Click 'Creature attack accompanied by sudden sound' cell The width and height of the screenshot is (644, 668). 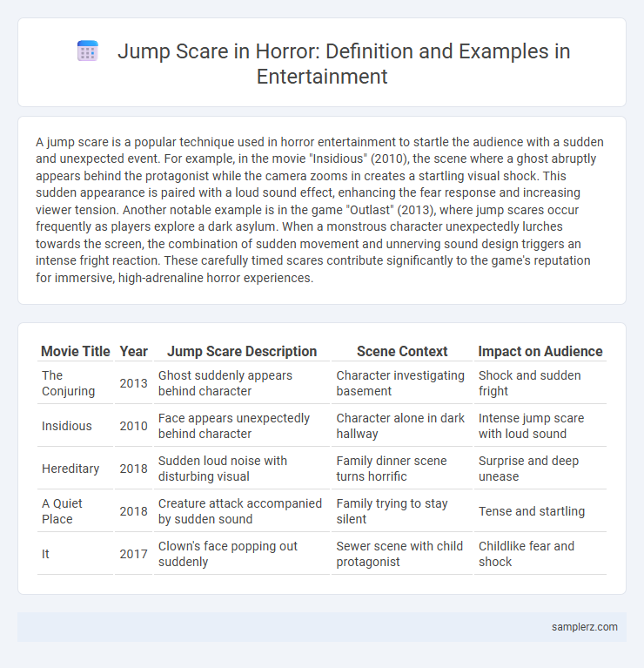point(242,511)
